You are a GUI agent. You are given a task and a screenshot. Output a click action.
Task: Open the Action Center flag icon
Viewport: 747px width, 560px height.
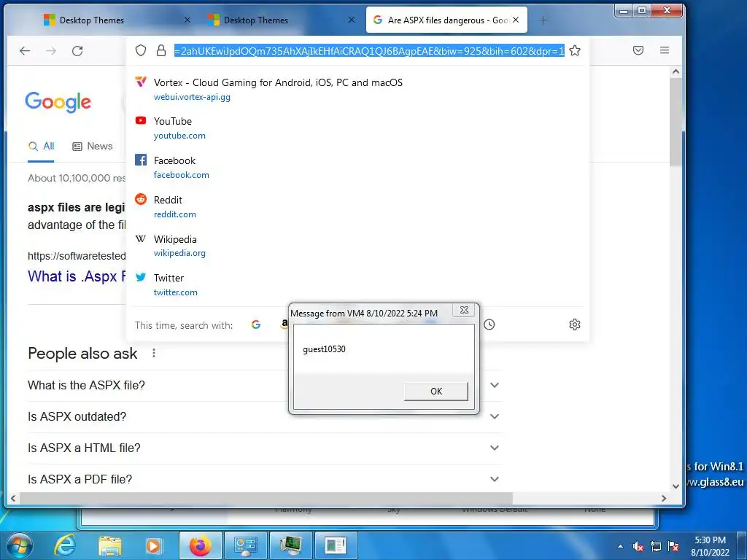pyautogui.click(x=673, y=546)
